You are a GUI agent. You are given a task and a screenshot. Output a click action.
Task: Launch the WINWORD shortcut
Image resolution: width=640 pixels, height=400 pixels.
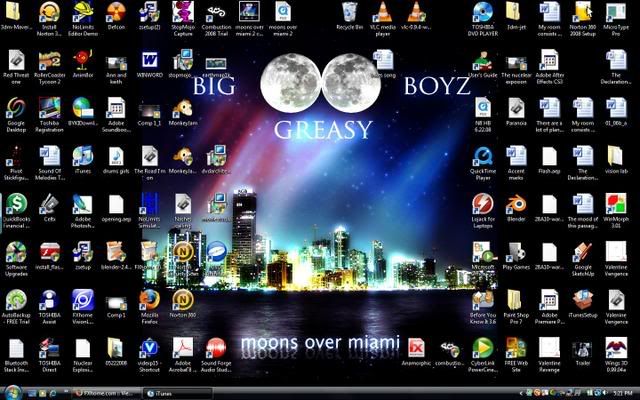coord(149,64)
